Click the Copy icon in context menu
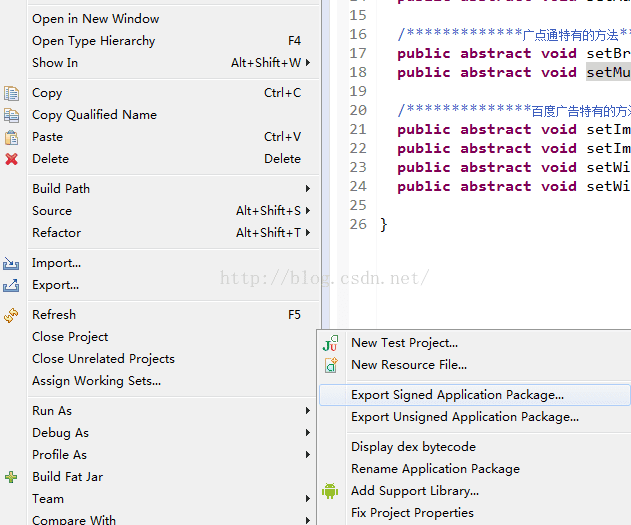Image resolution: width=631 pixels, height=525 pixels. pos(12,93)
